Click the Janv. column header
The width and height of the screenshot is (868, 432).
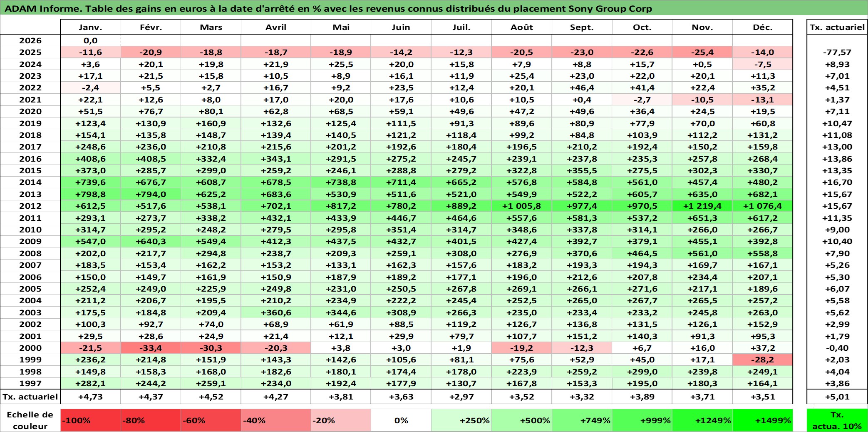[91, 27]
